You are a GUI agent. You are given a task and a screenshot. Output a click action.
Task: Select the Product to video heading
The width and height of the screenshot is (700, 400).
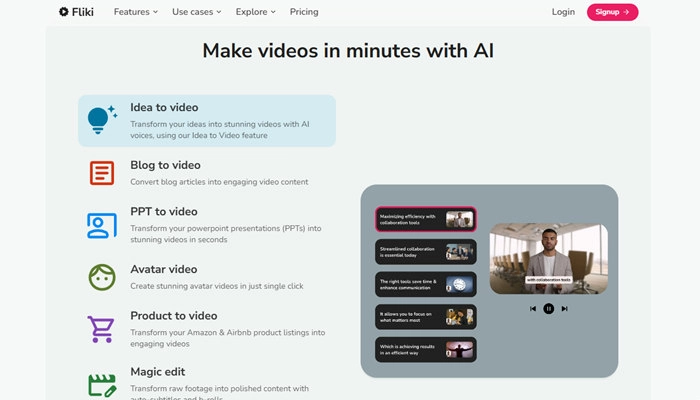coord(174,316)
